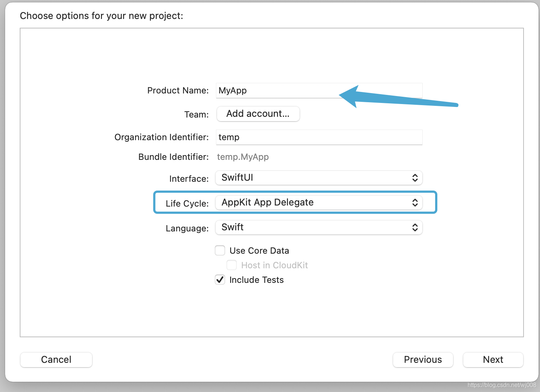Click the Product Name label
Image resolution: width=540 pixels, height=392 pixels.
(178, 91)
